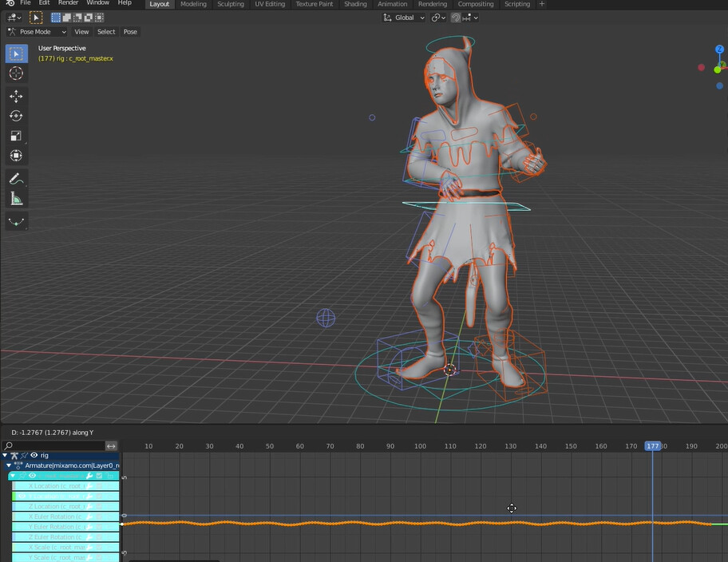Open the View menu in the 3D viewport
Screen dimensions: 728x562
click(81, 31)
